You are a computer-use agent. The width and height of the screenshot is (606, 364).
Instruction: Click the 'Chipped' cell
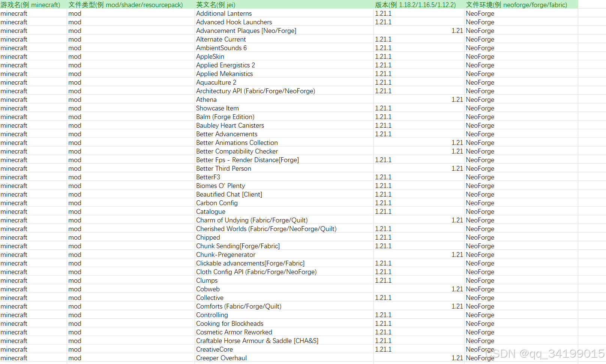pos(284,237)
